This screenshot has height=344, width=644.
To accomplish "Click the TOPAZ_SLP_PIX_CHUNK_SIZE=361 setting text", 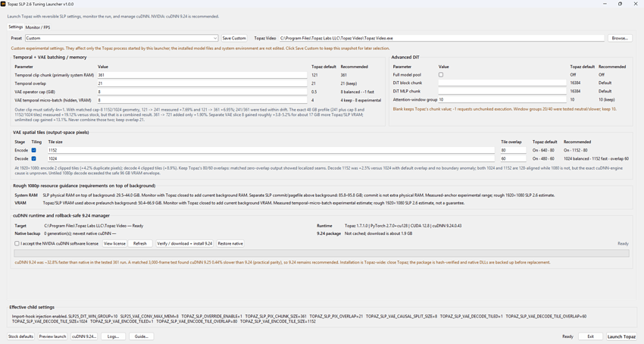I will (x=277, y=317).
